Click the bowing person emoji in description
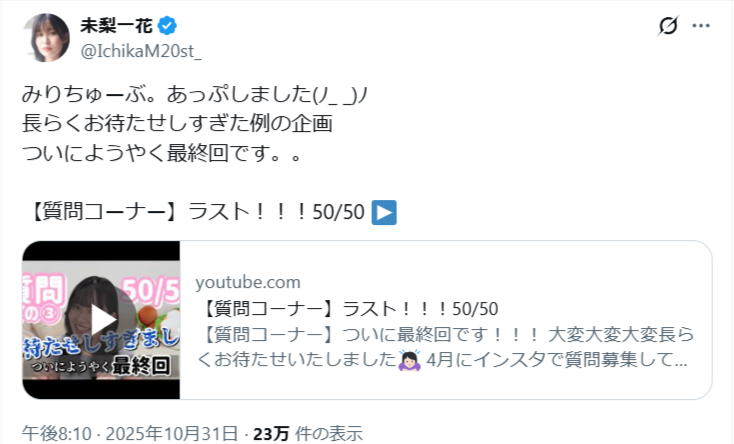The width and height of the screenshot is (734, 444). 410,360
